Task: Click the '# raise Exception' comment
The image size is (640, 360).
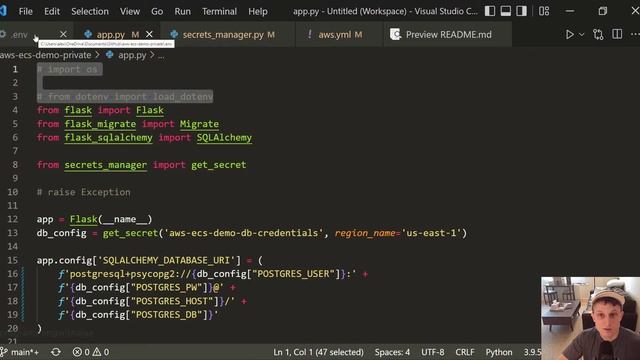Action: pos(83,192)
